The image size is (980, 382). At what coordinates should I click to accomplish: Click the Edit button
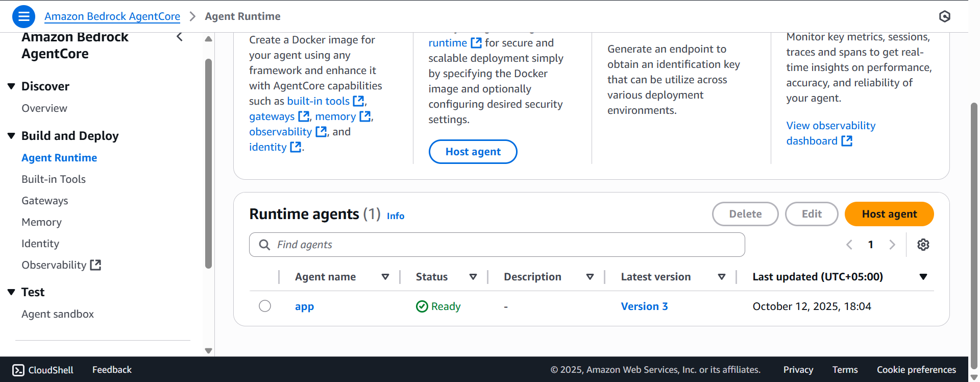812,214
